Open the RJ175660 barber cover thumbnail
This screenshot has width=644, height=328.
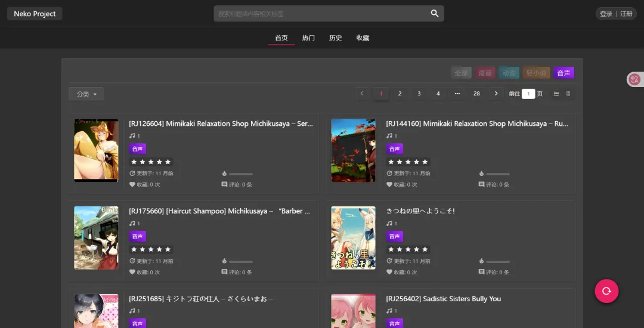(x=96, y=238)
